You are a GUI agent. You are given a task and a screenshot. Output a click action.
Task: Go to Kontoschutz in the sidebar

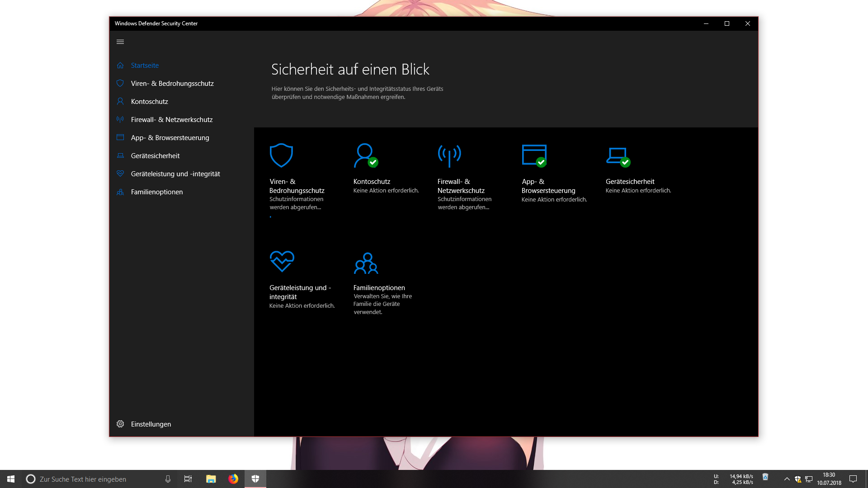[150, 101]
